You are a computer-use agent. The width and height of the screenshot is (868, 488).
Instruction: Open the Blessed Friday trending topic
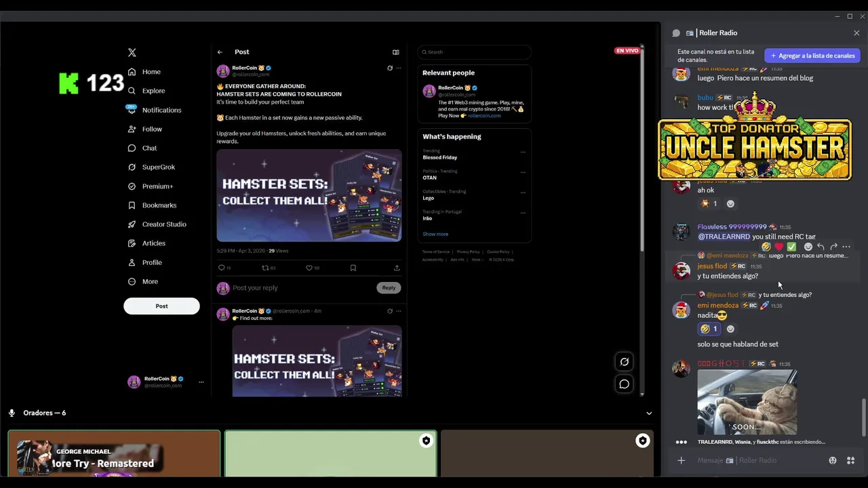point(440,157)
